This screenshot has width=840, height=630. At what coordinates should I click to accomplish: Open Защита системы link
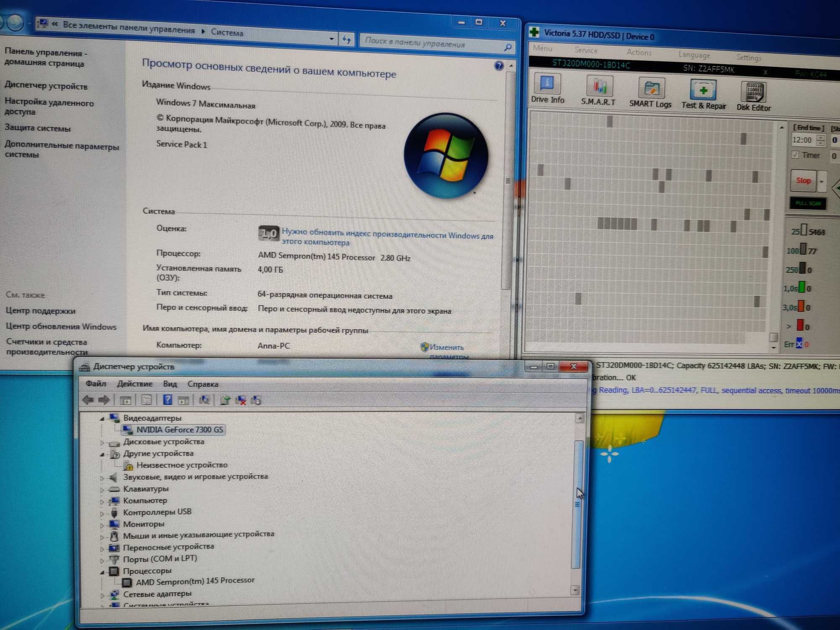[37, 128]
